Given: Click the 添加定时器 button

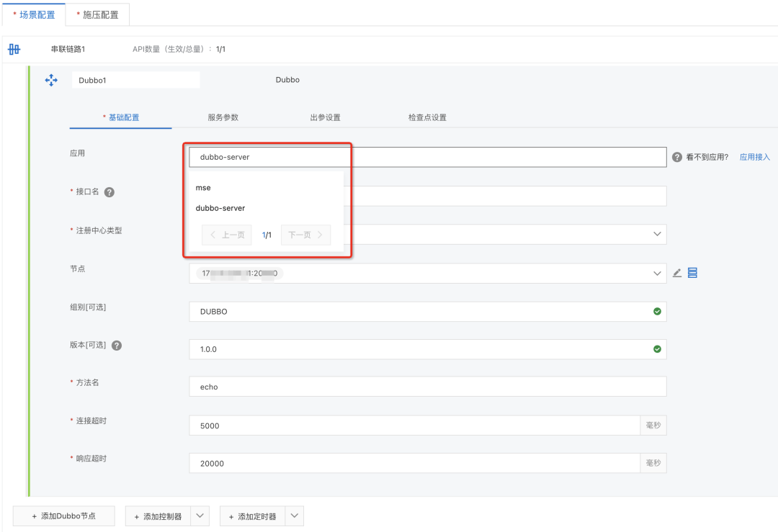Looking at the screenshot, I should click(252, 516).
